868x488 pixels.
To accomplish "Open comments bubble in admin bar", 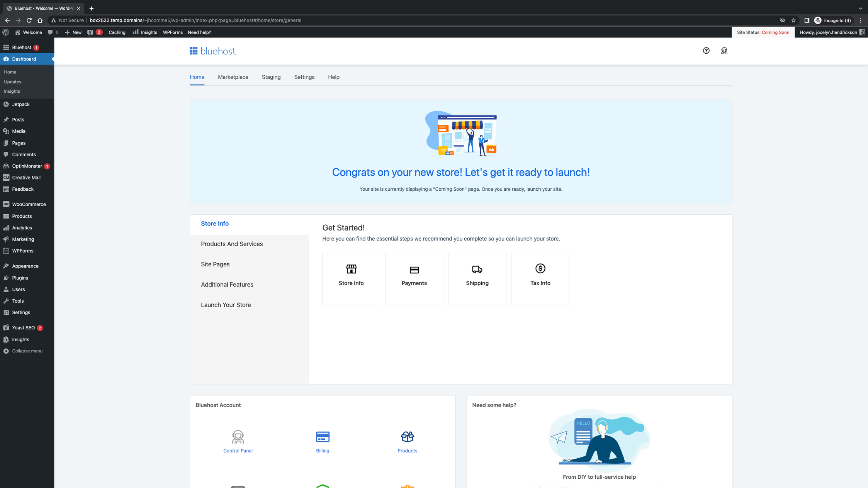I will [53, 32].
